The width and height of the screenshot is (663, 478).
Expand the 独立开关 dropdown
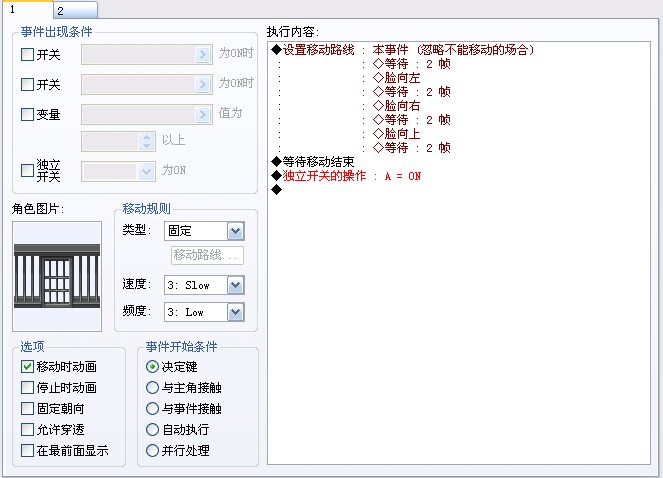click(x=146, y=172)
